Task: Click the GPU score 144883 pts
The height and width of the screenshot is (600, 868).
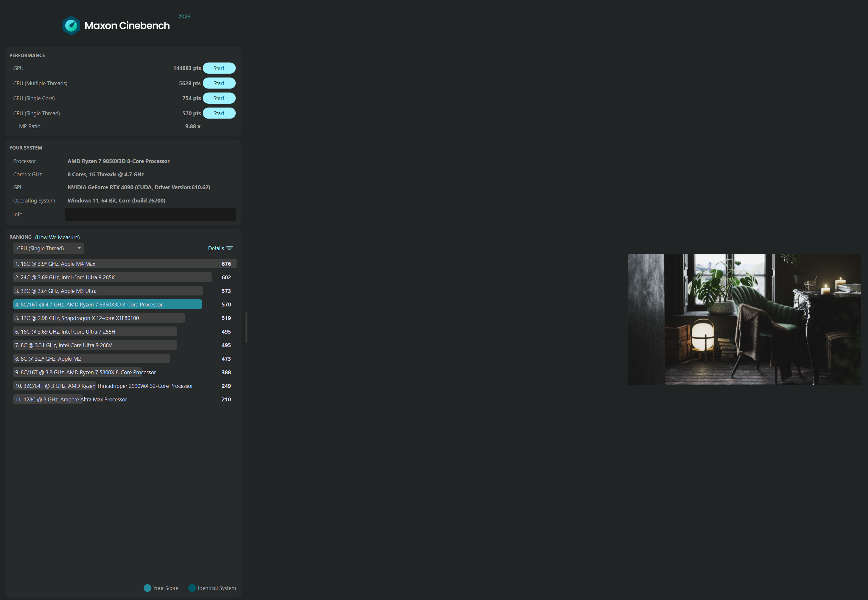Action: pos(187,68)
